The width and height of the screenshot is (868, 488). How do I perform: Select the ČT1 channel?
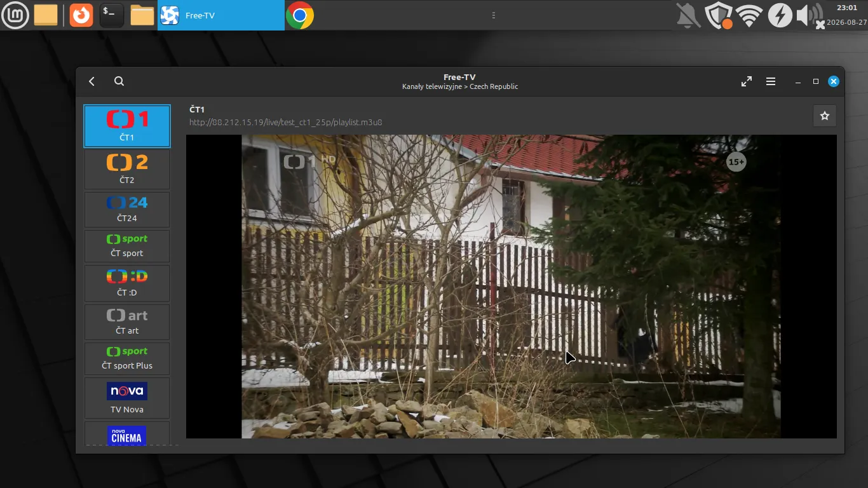click(127, 126)
